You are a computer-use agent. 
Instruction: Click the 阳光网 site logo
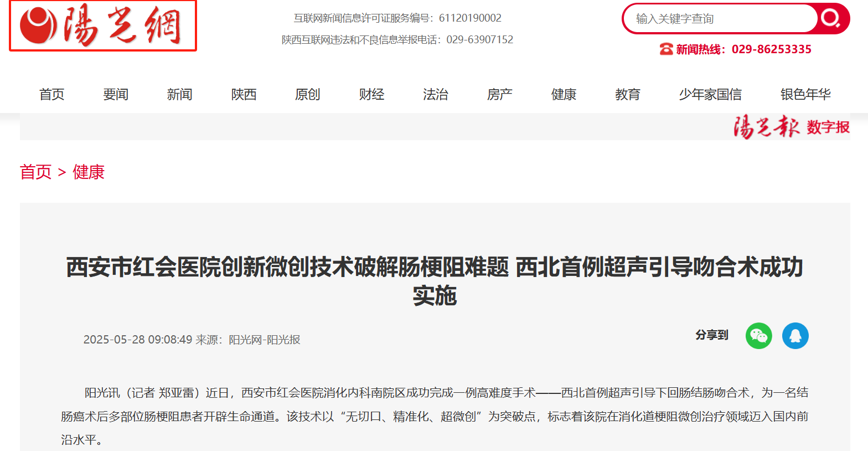coord(103,26)
